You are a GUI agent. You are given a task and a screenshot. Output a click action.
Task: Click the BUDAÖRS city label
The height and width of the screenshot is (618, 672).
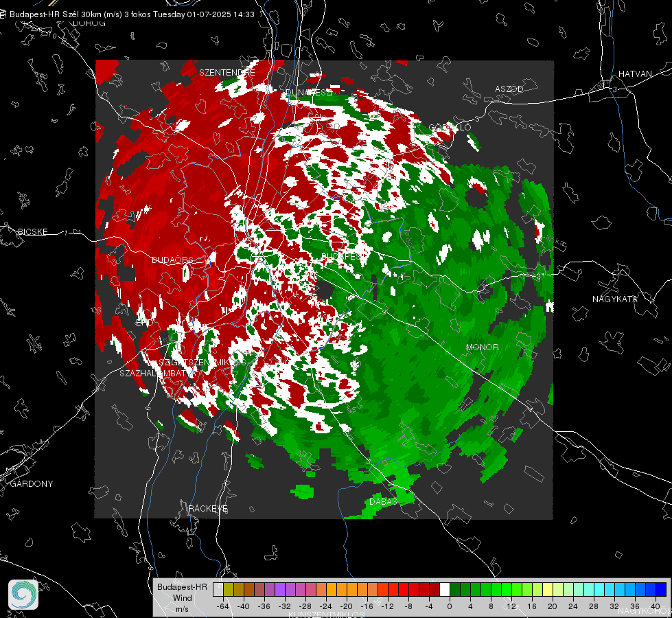[172, 260]
